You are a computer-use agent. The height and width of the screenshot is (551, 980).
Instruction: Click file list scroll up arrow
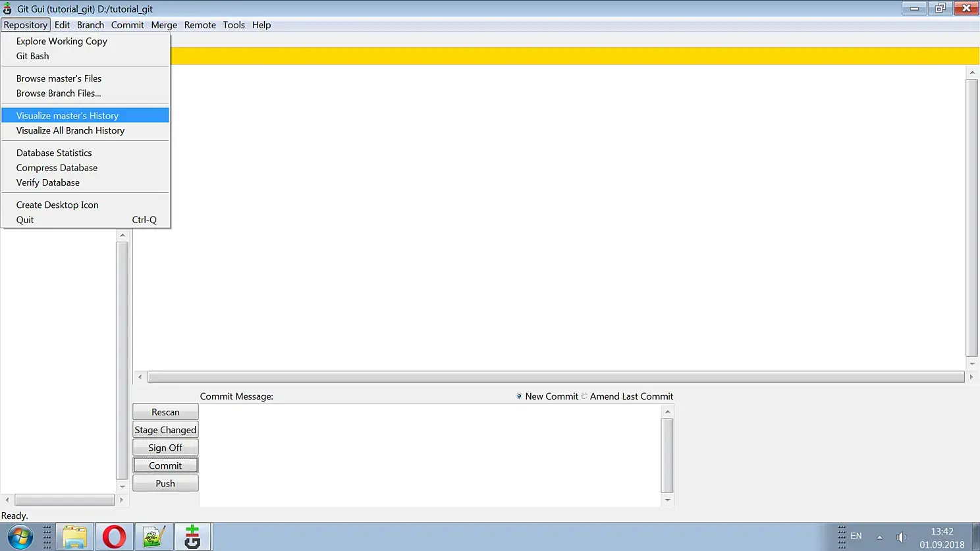click(122, 235)
